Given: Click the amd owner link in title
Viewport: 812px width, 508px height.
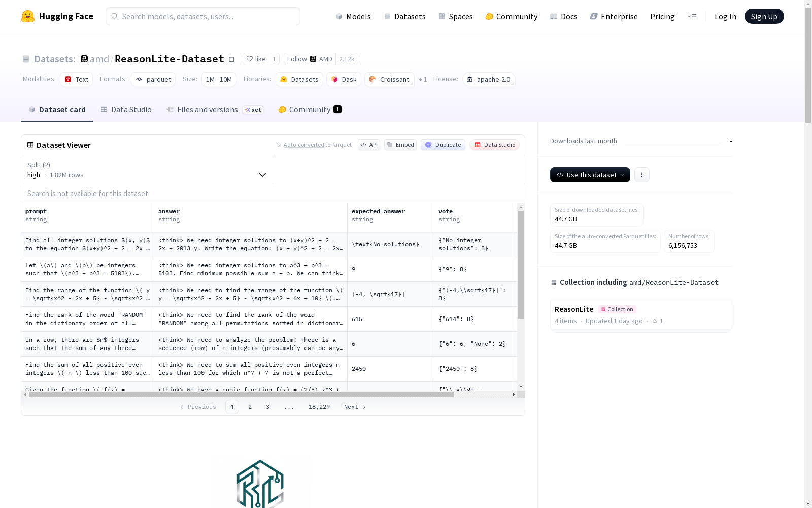Looking at the screenshot, I should [x=99, y=59].
